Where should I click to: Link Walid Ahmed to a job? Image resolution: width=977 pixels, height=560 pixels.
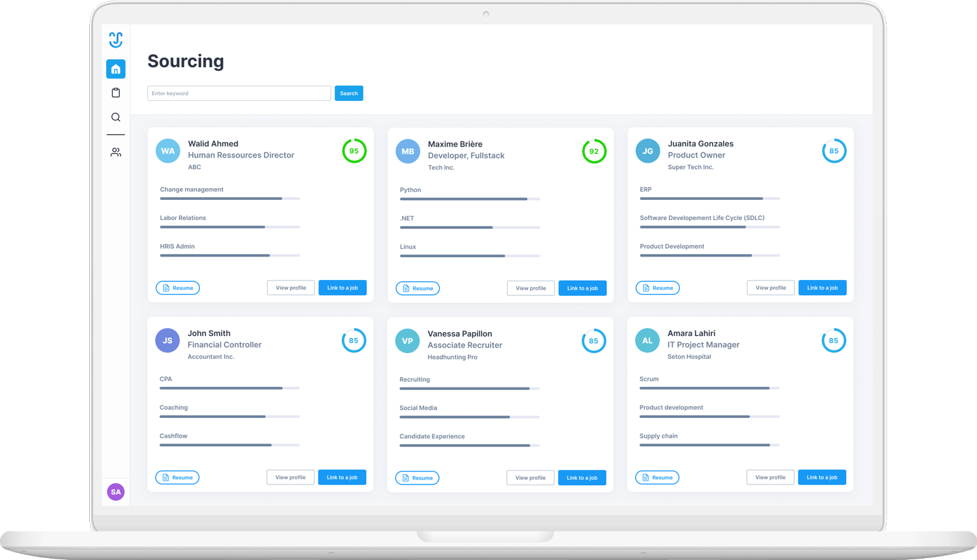tap(343, 288)
